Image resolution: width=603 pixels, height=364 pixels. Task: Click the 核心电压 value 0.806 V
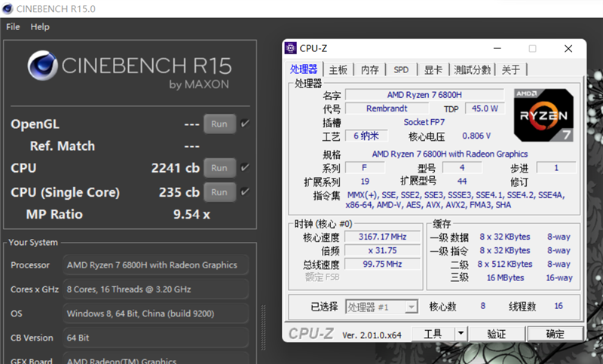point(476,136)
